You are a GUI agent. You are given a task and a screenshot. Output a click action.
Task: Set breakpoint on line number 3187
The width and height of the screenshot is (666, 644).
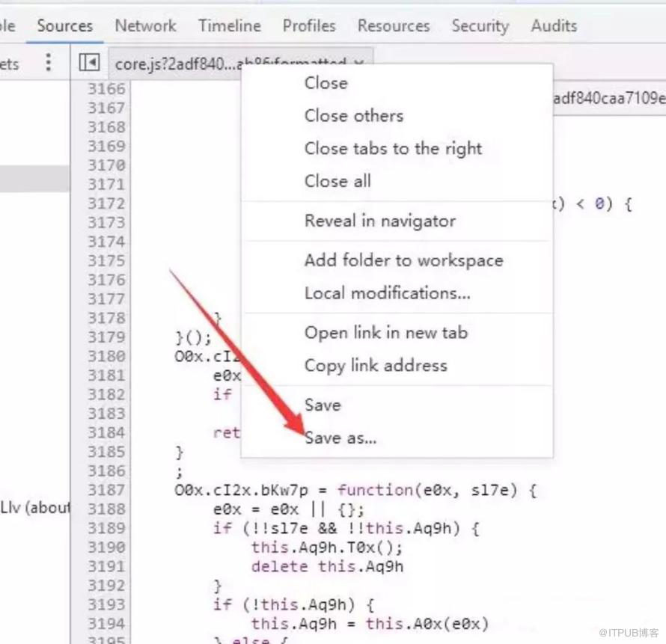(106, 490)
